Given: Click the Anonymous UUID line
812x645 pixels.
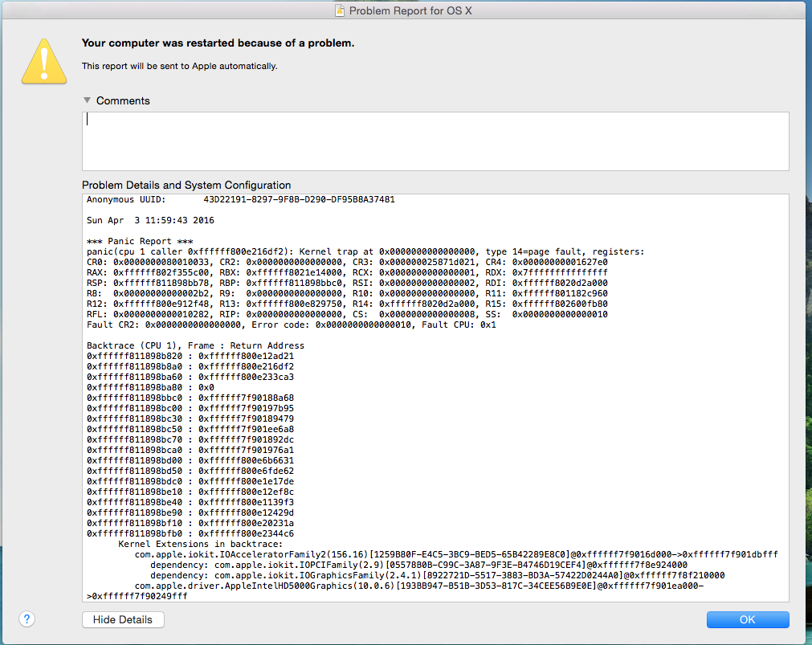Looking at the screenshot, I should (x=241, y=199).
